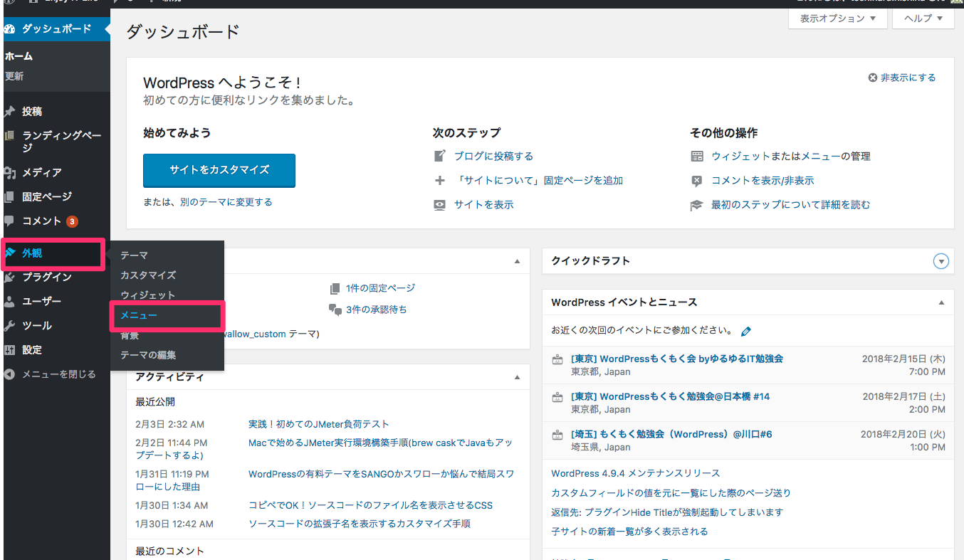Image resolution: width=964 pixels, height=560 pixels.
Task: Click the media icon beside メディア
Action: tap(9, 172)
